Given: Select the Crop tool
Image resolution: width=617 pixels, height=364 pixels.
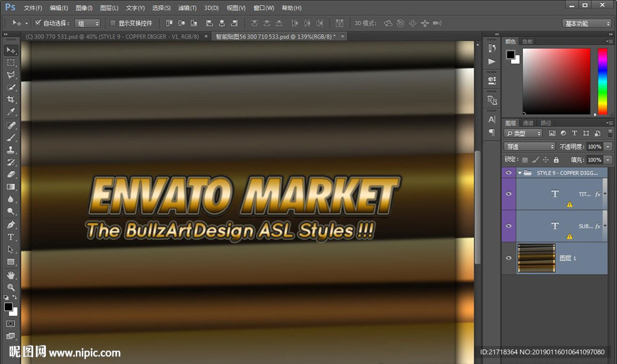Looking at the screenshot, I should (11, 99).
